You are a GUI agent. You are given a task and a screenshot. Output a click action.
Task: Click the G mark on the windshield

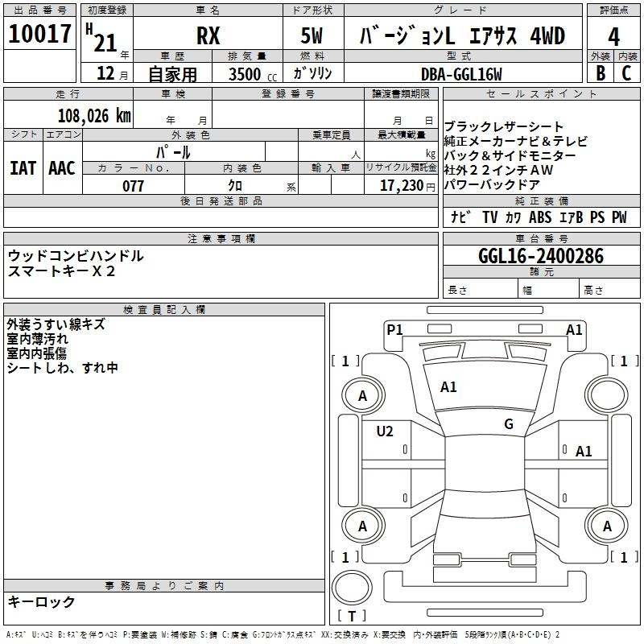coord(509,424)
